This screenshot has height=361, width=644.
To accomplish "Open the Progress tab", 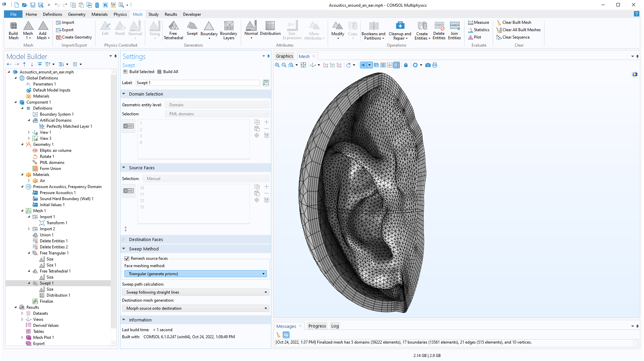I will point(317,326).
